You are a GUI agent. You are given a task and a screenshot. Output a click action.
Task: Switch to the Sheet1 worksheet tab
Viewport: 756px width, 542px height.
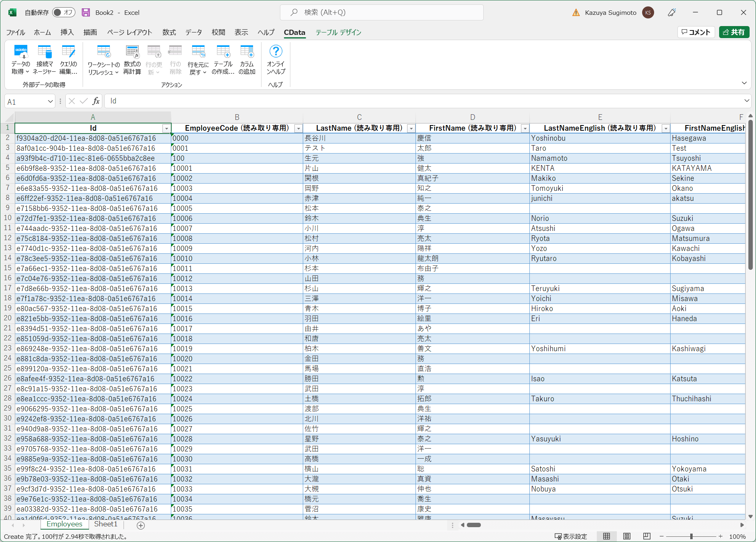point(105,524)
